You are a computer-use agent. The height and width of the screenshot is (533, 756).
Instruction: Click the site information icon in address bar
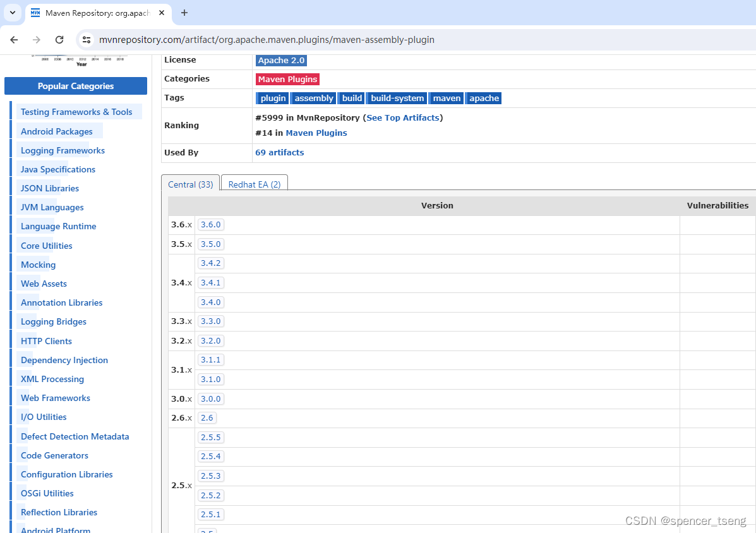pos(86,39)
